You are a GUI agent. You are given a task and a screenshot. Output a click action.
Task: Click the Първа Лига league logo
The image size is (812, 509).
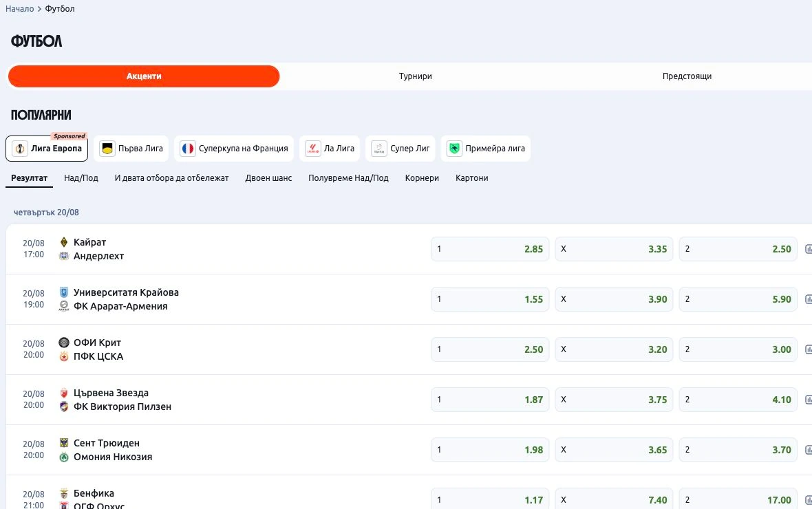[107, 149]
